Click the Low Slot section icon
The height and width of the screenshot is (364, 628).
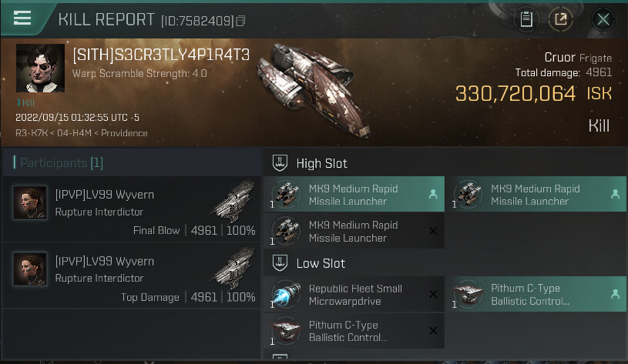tap(280, 262)
